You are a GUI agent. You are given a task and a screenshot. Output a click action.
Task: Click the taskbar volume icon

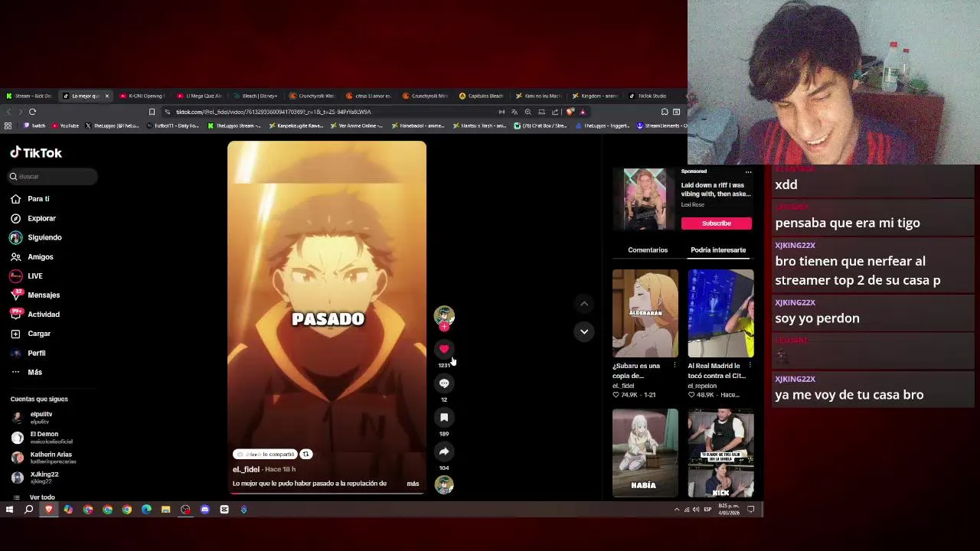click(x=696, y=510)
